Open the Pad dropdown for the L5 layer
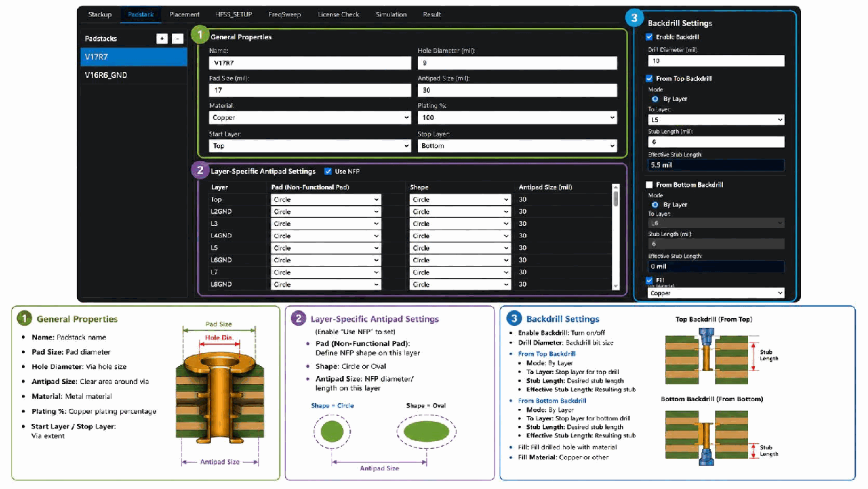Viewport: 868px width, 489px height. [326, 248]
